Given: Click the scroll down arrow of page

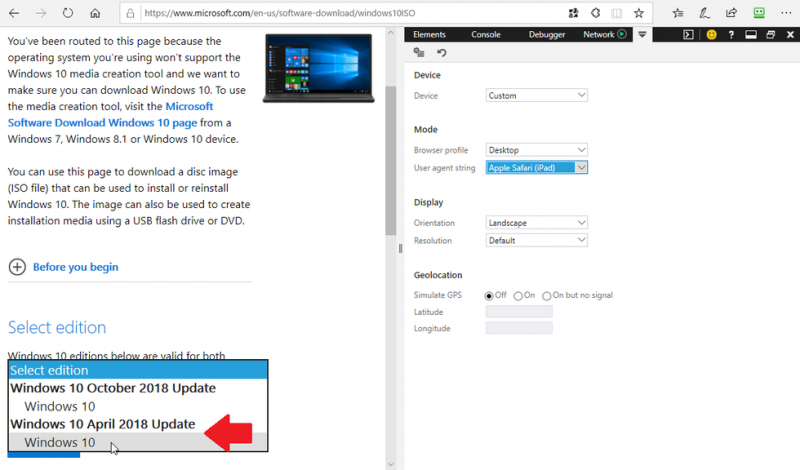Looking at the screenshot, I should click(391, 464).
